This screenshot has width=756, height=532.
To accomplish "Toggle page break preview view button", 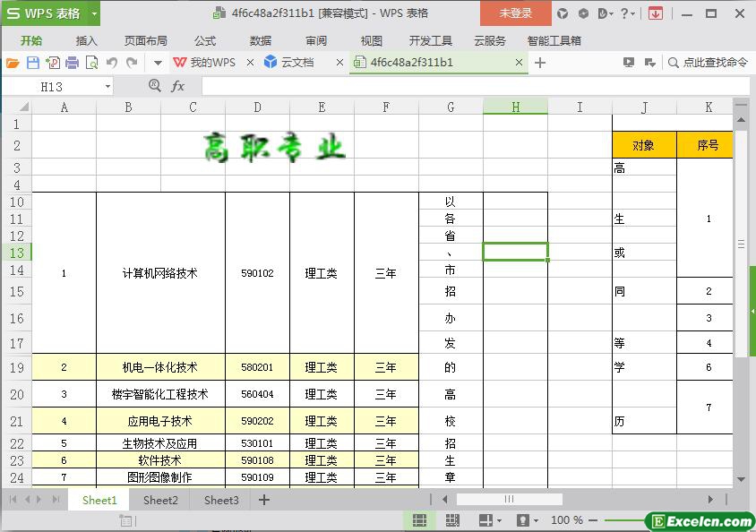I will [x=452, y=520].
